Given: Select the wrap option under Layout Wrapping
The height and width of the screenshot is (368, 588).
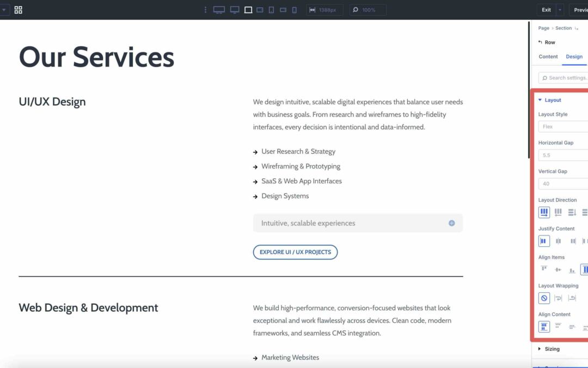Looking at the screenshot, I should pos(558,298).
